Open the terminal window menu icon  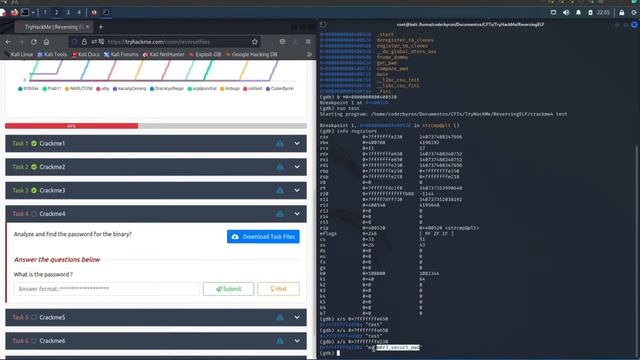click(x=323, y=24)
